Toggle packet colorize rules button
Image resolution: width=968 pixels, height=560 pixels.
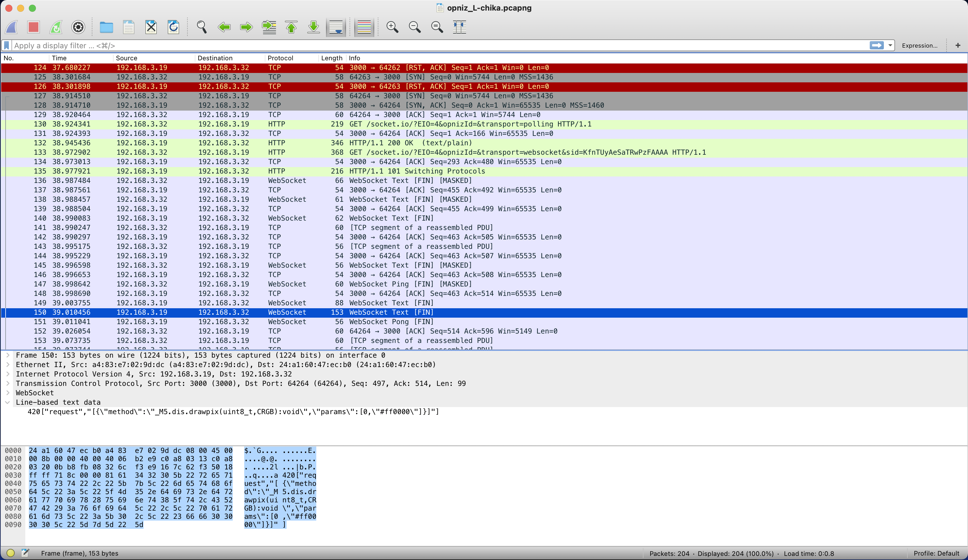pyautogui.click(x=364, y=27)
